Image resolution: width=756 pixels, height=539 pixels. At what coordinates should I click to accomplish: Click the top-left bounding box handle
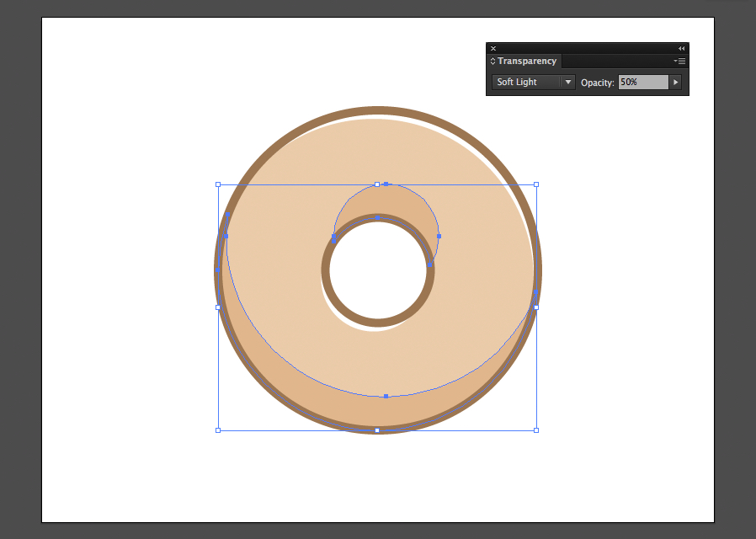coord(218,184)
